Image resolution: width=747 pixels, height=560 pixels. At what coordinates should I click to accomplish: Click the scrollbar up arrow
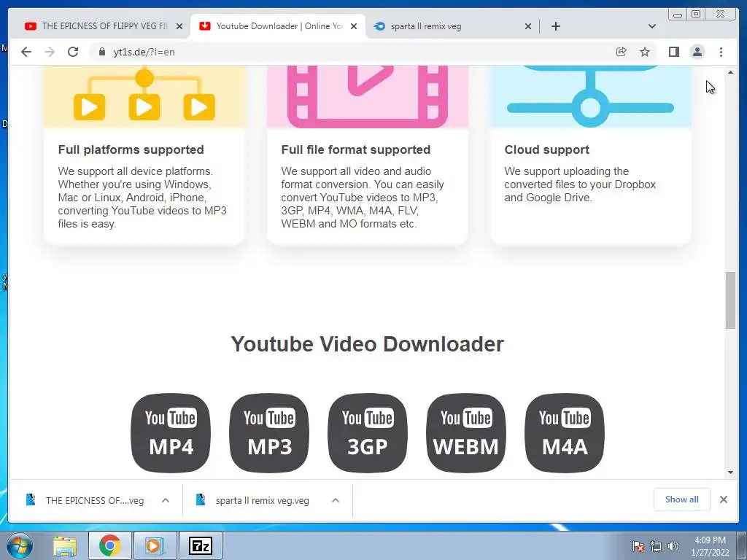tap(730, 72)
